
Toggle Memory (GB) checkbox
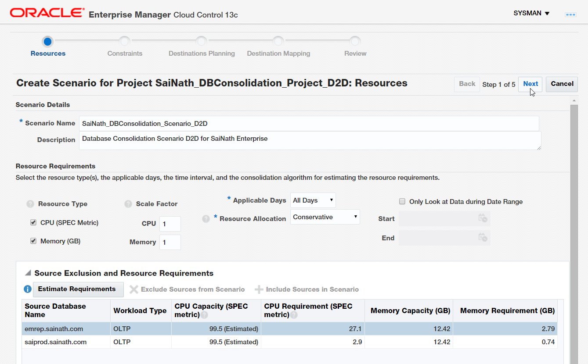[33, 241]
